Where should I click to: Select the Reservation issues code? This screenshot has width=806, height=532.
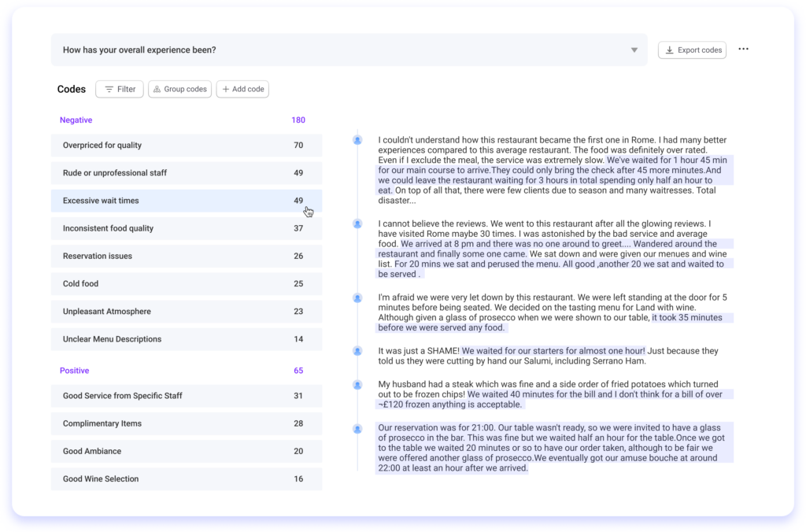187,256
